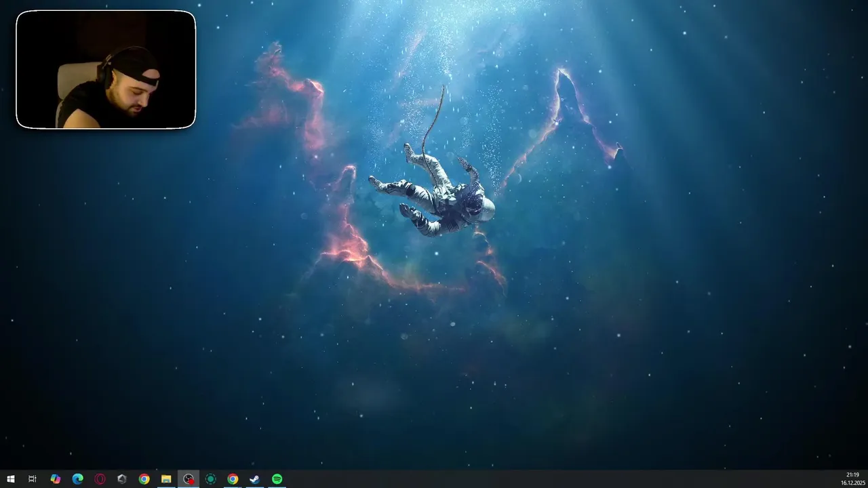Open the teal dotted-circle app in taskbar

point(210,479)
